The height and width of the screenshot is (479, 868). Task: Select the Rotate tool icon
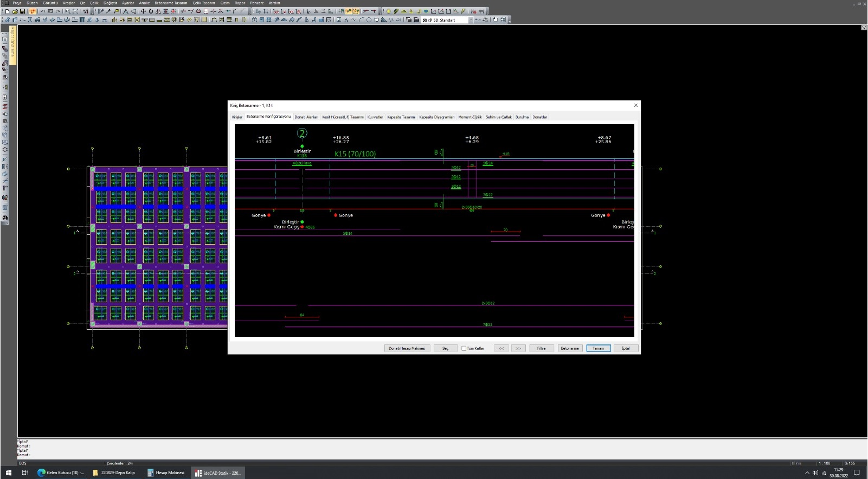pos(151,11)
